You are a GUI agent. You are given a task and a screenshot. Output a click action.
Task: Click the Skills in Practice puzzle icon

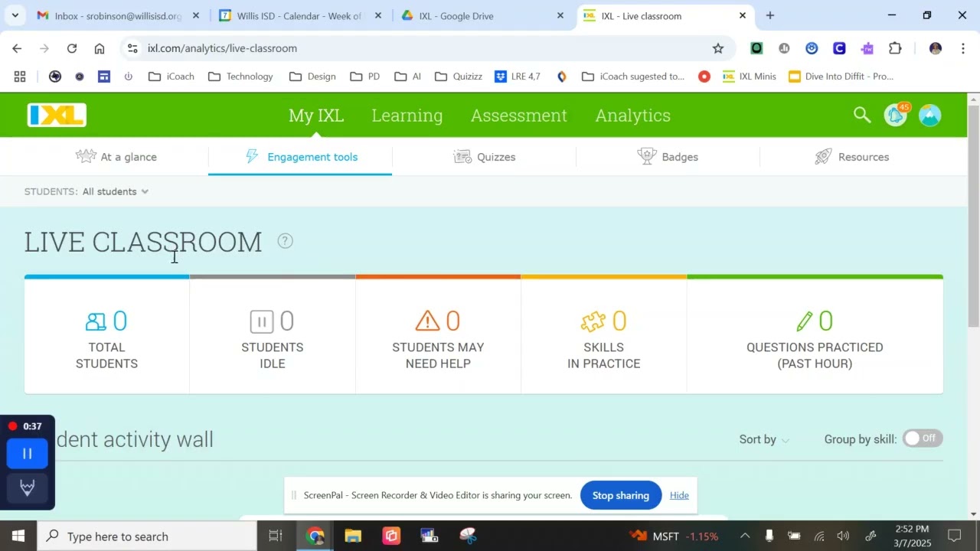tap(593, 321)
